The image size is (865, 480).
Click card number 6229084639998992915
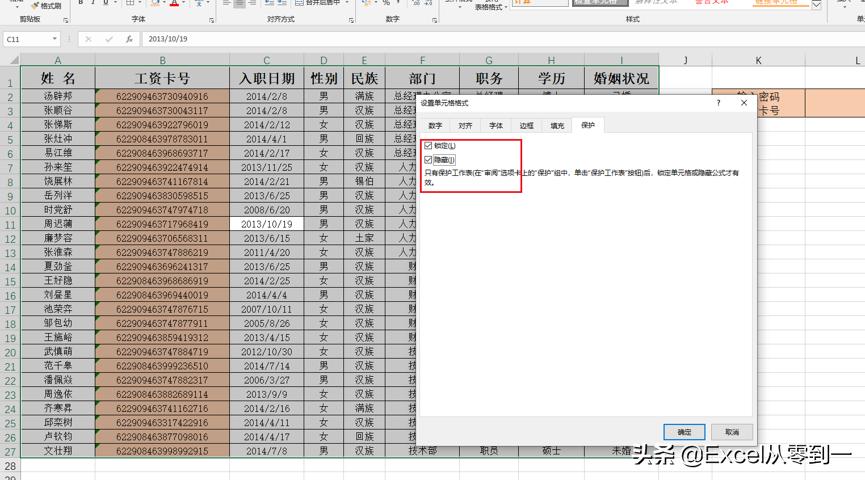coord(162,451)
